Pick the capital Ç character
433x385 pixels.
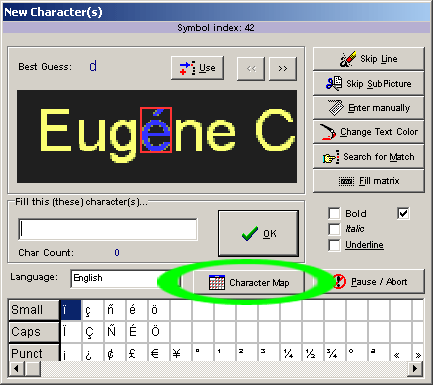tap(93, 332)
